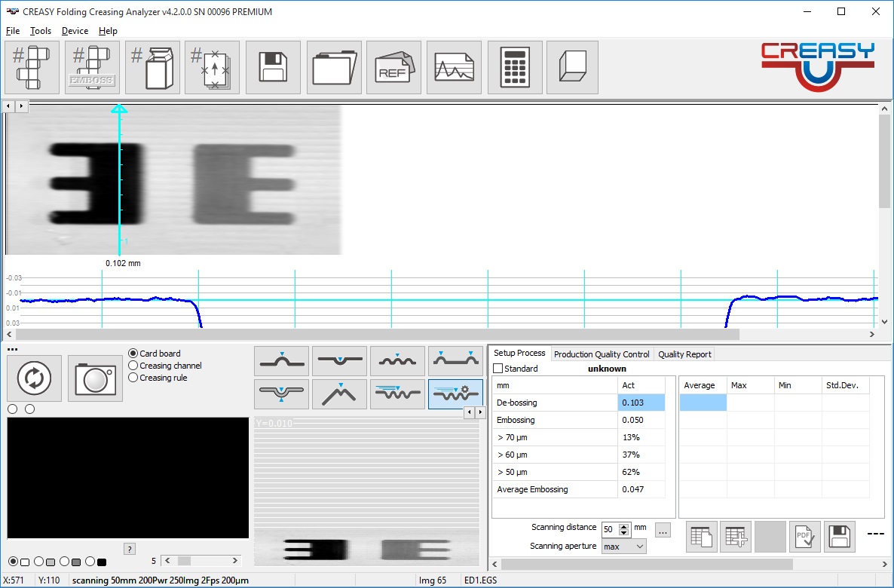This screenshot has height=588, width=894.
Task: Expand the Scanning aperture max dropdown
Action: coord(640,547)
